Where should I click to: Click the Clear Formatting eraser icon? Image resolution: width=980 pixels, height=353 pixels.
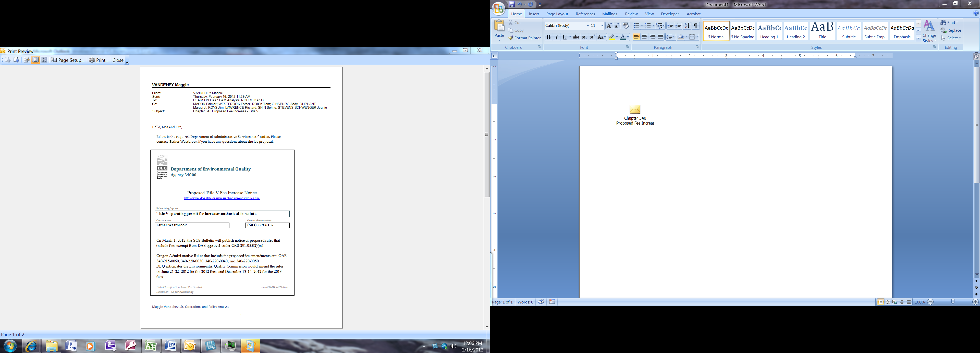coord(626,26)
